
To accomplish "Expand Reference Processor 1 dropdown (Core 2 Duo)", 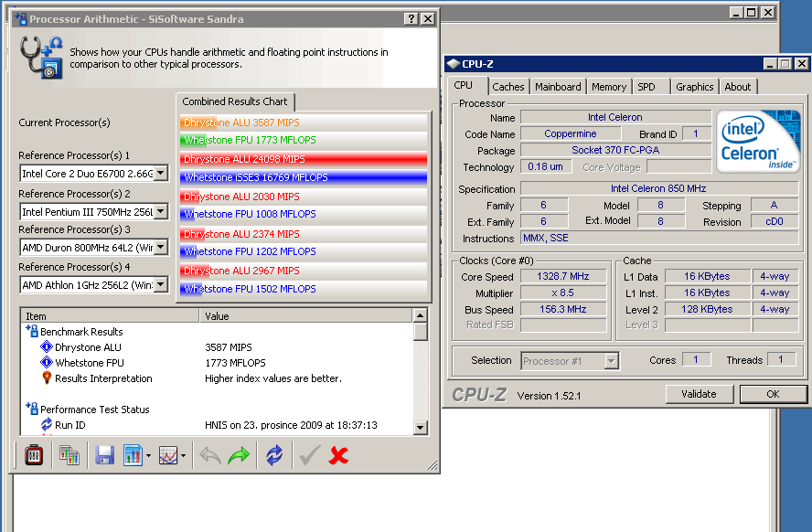I will pyautogui.click(x=161, y=174).
